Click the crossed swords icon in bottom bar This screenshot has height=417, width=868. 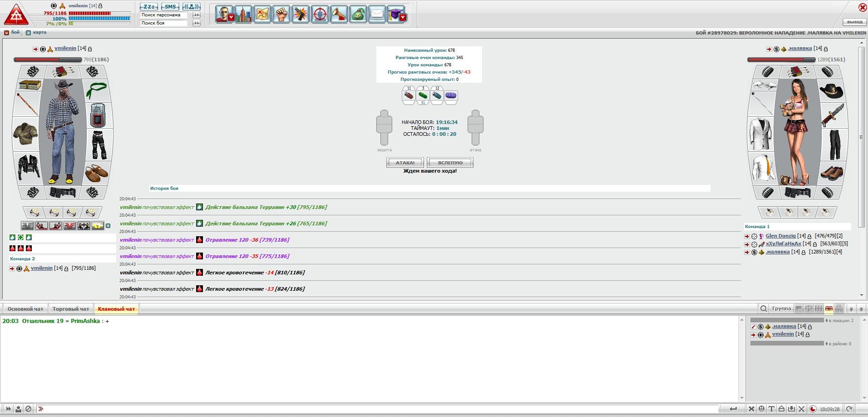(801, 409)
